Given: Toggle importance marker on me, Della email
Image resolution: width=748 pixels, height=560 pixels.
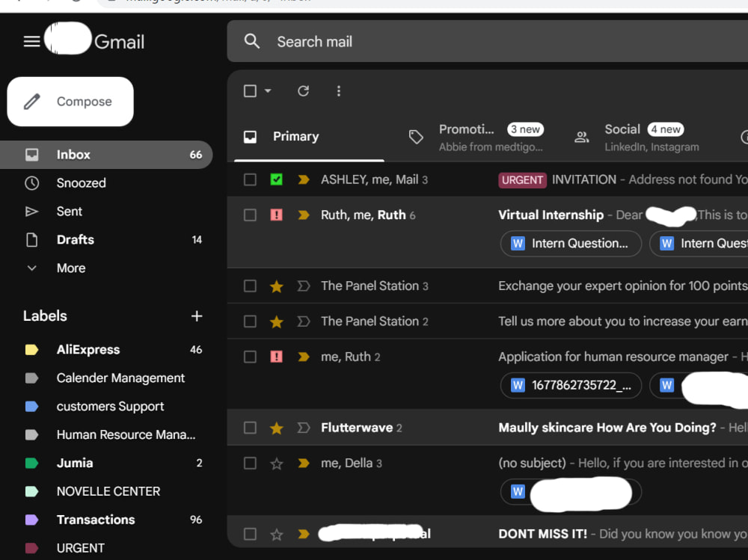Looking at the screenshot, I should 304,463.
